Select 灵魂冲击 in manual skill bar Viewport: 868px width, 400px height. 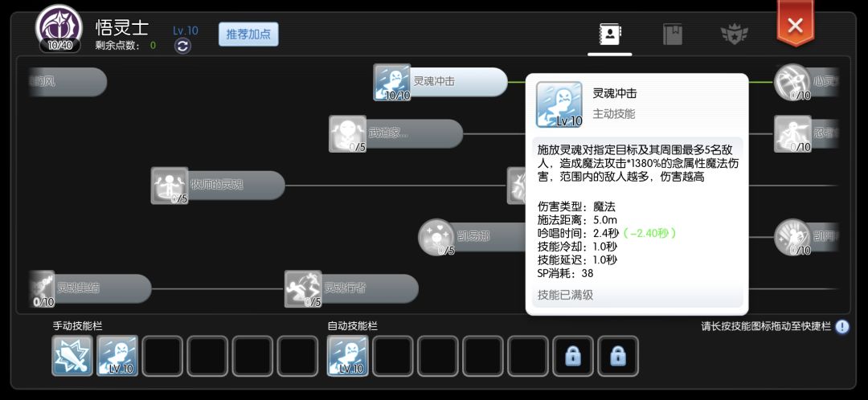click(x=117, y=356)
